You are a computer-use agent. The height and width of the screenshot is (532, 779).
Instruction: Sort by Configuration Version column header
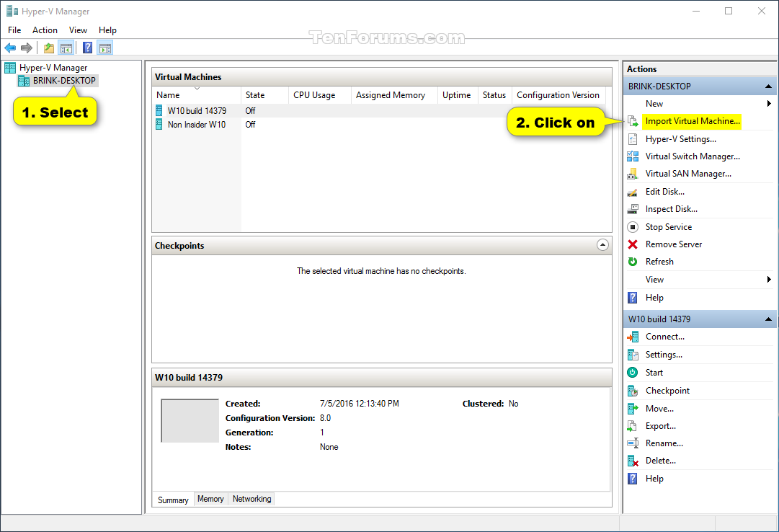coord(558,95)
